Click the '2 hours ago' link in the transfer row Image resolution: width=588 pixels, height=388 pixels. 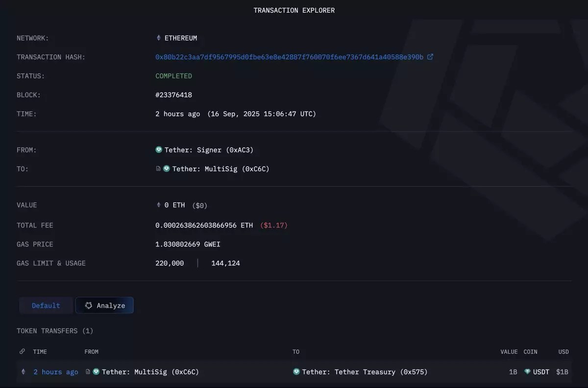coord(56,372)
